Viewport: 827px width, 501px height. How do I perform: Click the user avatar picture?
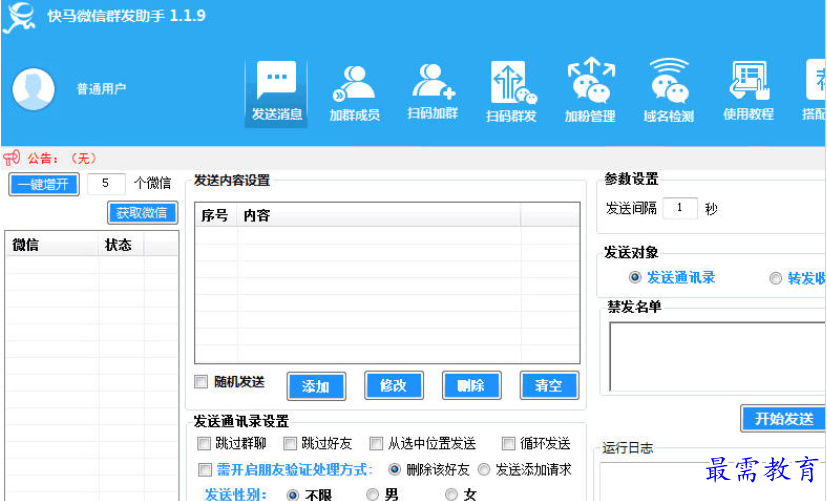tap(33, 89)
